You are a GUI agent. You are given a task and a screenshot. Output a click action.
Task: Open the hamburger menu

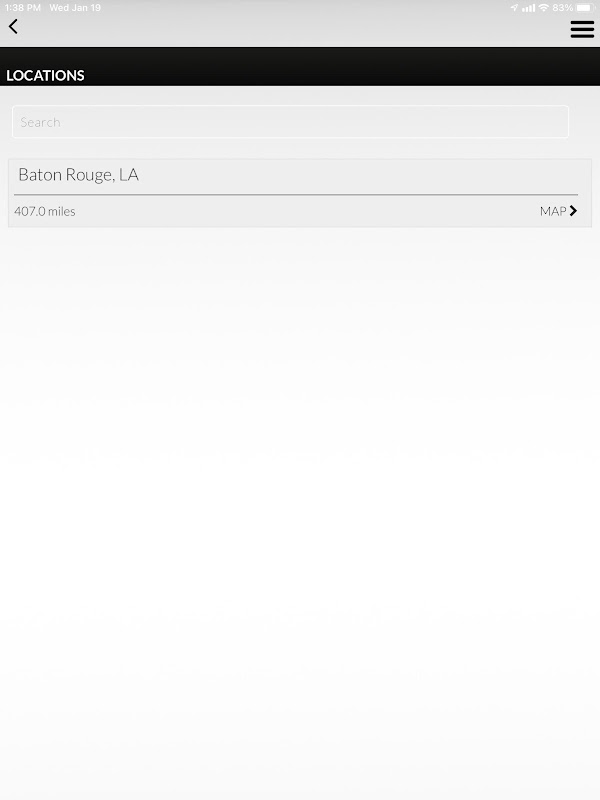click(582, 29)
